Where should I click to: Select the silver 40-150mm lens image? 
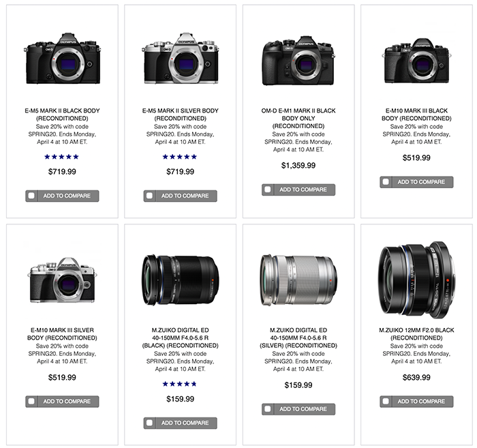pyautogui.click(x=298, y=280)
